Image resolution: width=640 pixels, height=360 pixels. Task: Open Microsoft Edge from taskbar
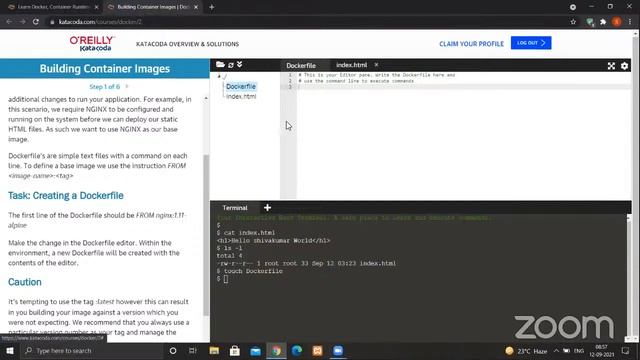297,351
